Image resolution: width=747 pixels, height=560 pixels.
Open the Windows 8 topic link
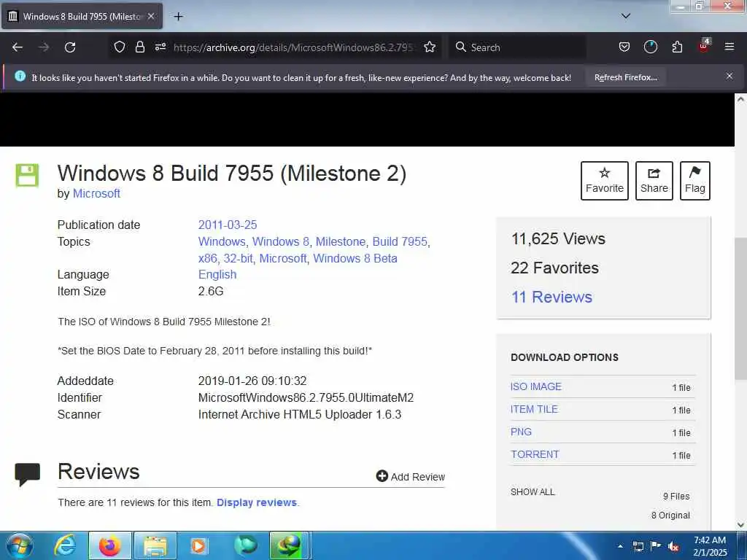(x=281, y=241)
